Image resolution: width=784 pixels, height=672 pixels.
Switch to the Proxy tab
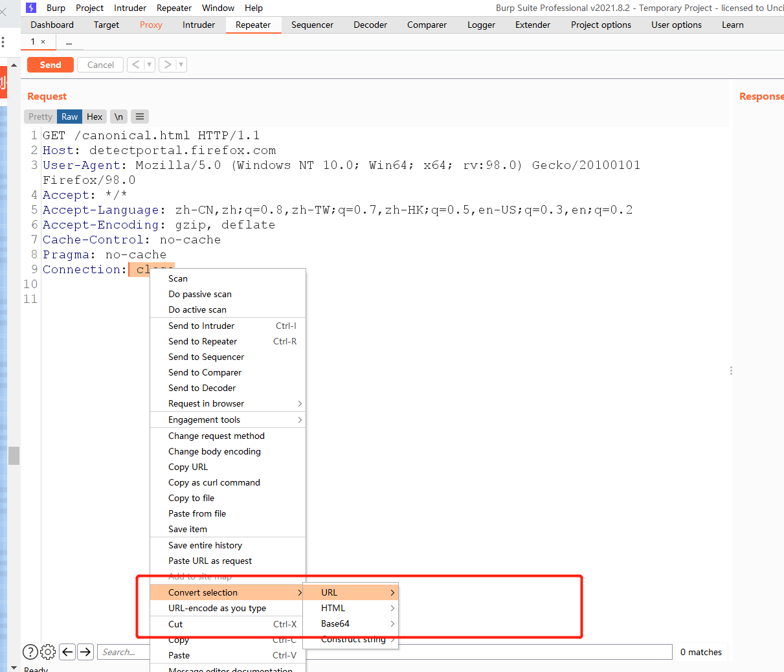point(151,25)
